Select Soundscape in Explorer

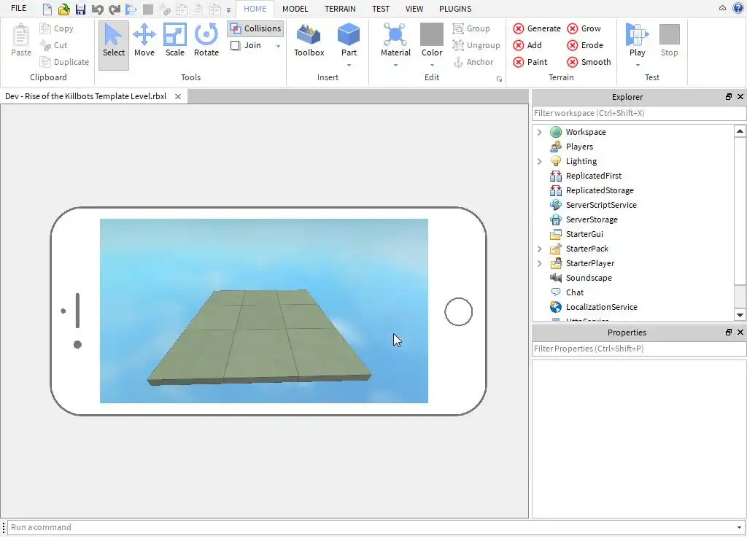click(589, 278)
